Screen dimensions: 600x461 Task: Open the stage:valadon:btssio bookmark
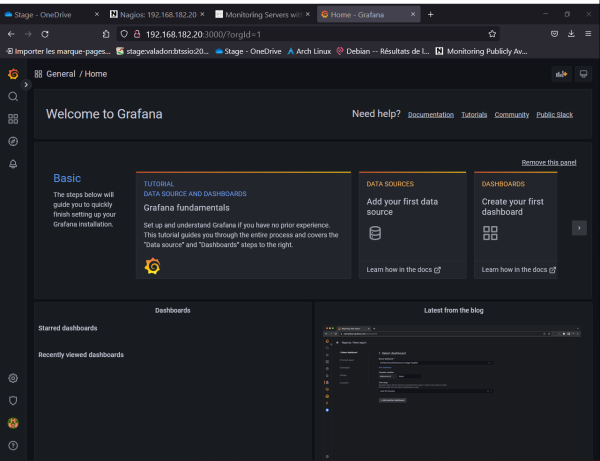click(162, 51)
